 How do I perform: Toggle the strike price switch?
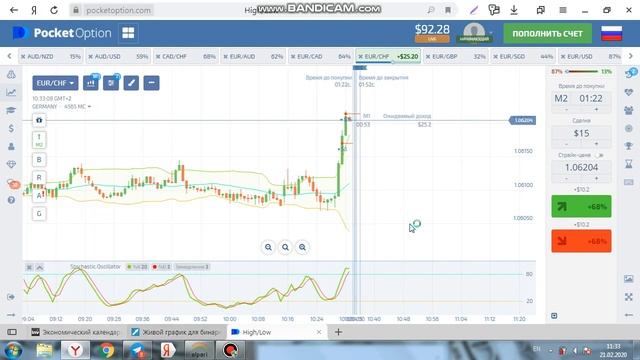pos(599,155)
